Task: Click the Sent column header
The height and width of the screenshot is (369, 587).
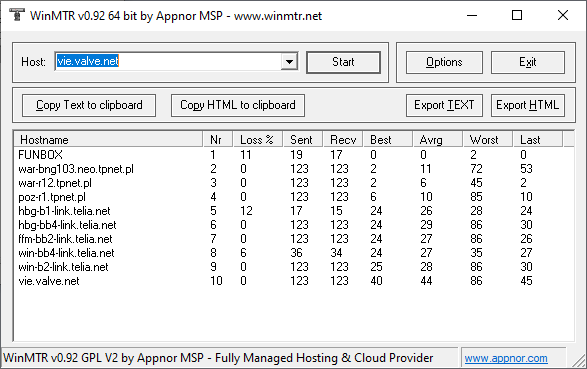Action: [303, 140]
